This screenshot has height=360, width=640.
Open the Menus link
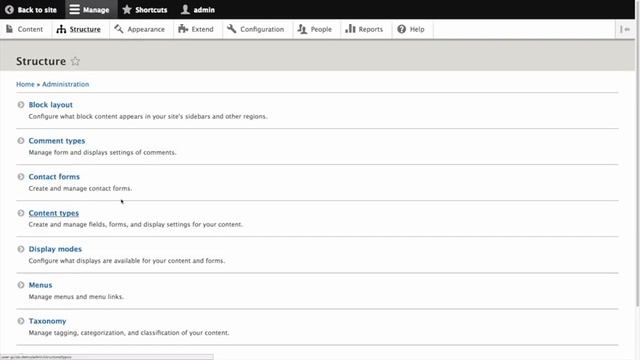(x=40, y=285)
